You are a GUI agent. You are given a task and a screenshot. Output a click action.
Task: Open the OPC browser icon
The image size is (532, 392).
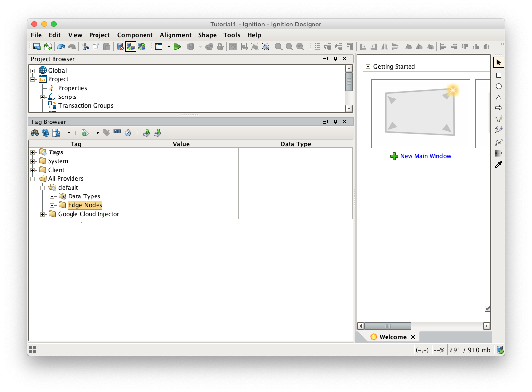(x=117, y=133)
